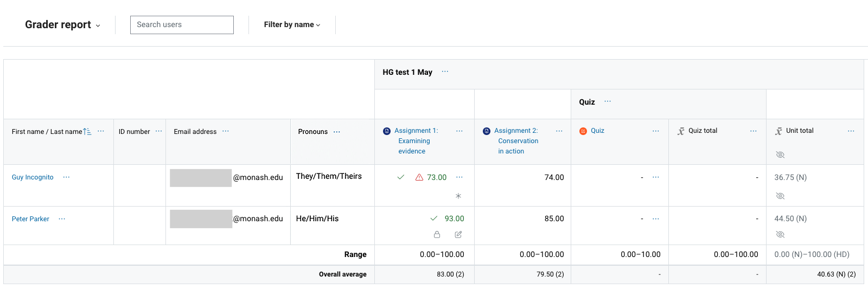
Task: Select the overall average 40.63 (N) (2)
Action: (837, 274)
